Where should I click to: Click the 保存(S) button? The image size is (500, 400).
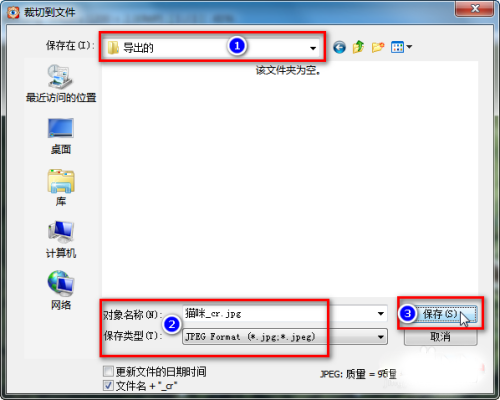[440, 314]
